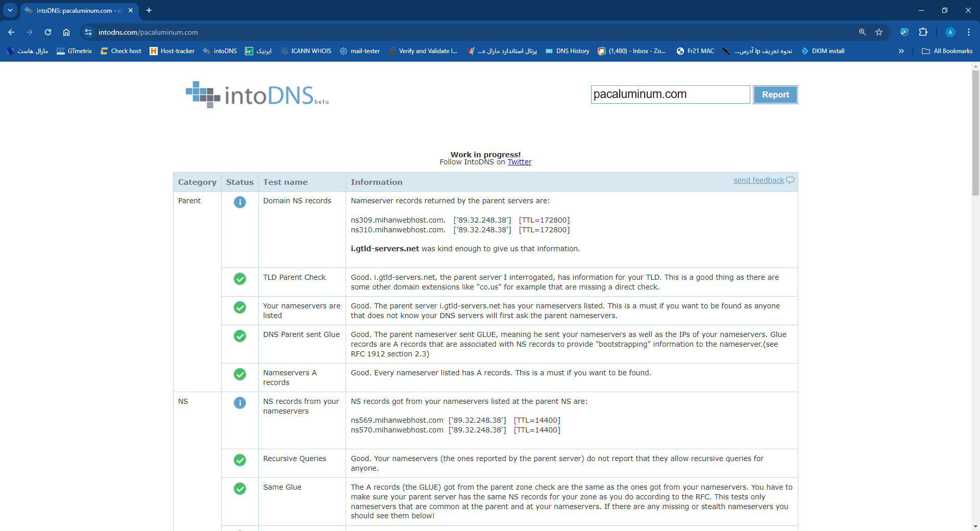Reload the page with the refresh icon
The height and width of the screenshot is (531, 980).
48,32
